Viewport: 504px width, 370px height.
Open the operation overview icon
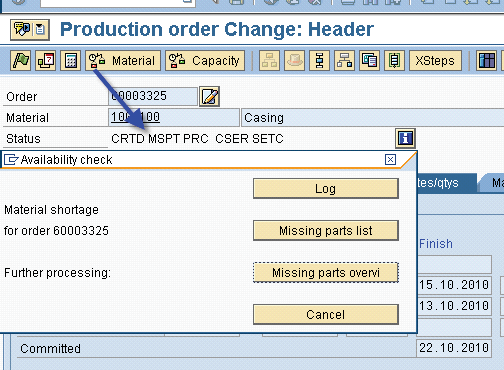pyautogui.click(x=319, y=60)
